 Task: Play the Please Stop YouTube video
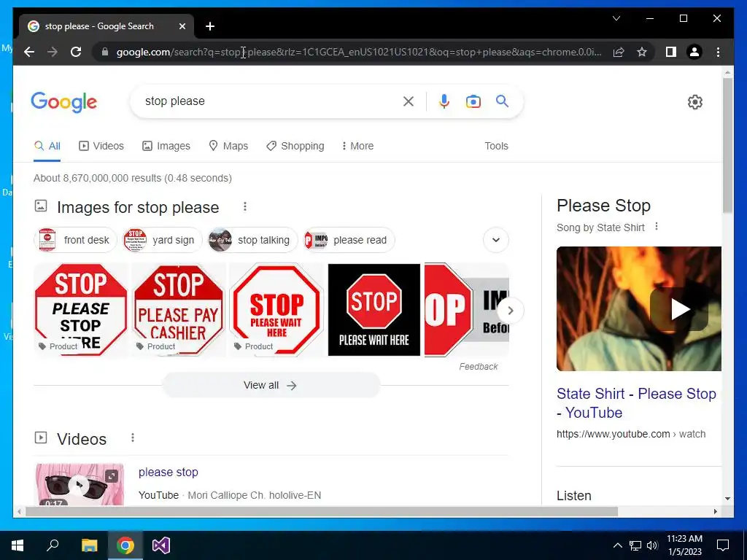(679, 309)
